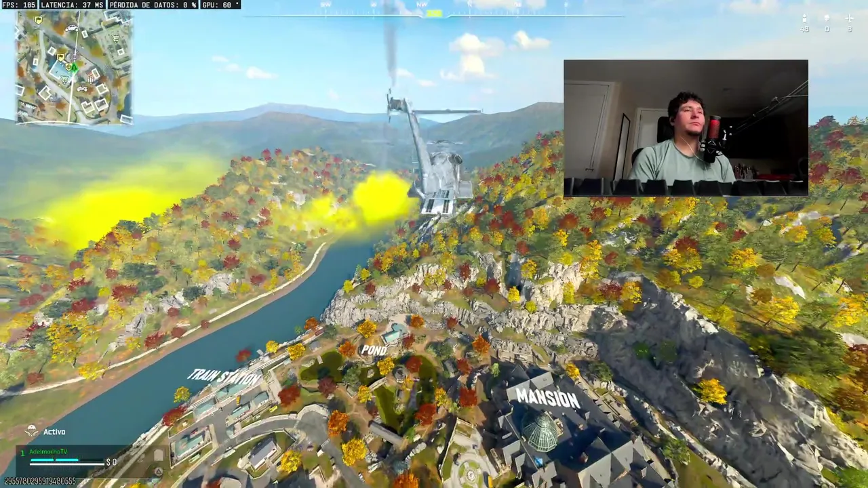Click the player count number 48
The width and height of the screenshot is (868, 488).
tap(804, 29)
